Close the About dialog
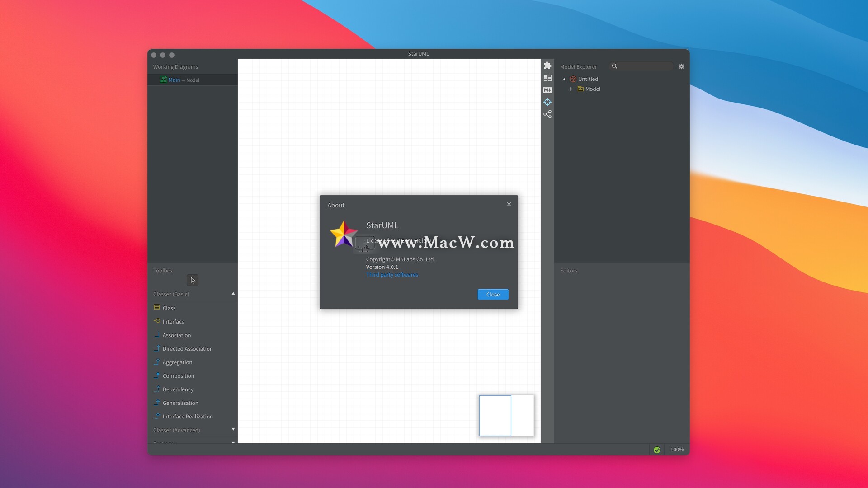Screen dimensions: 868x488 coord(492,294)
